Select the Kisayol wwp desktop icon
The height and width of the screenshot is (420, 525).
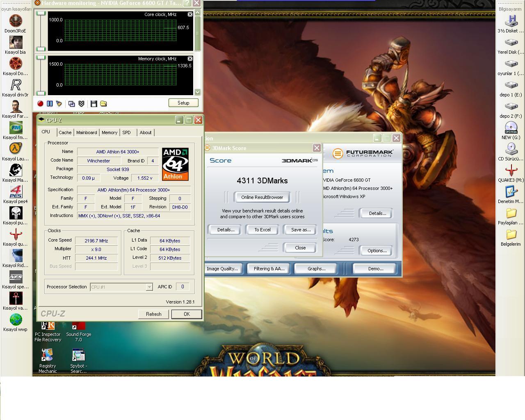16,322
